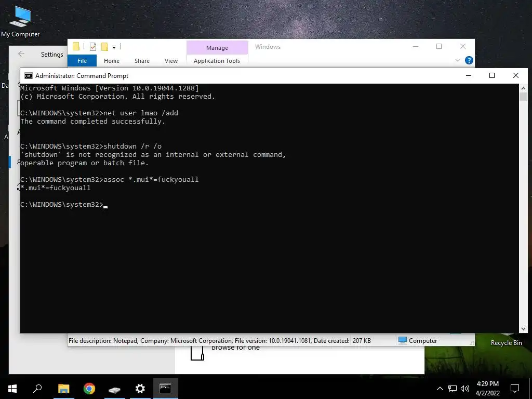Click 'Microsoft Windows [Version 10.0.19044.1288]' line
Screen dimensions: 532x399
[109, 88]
